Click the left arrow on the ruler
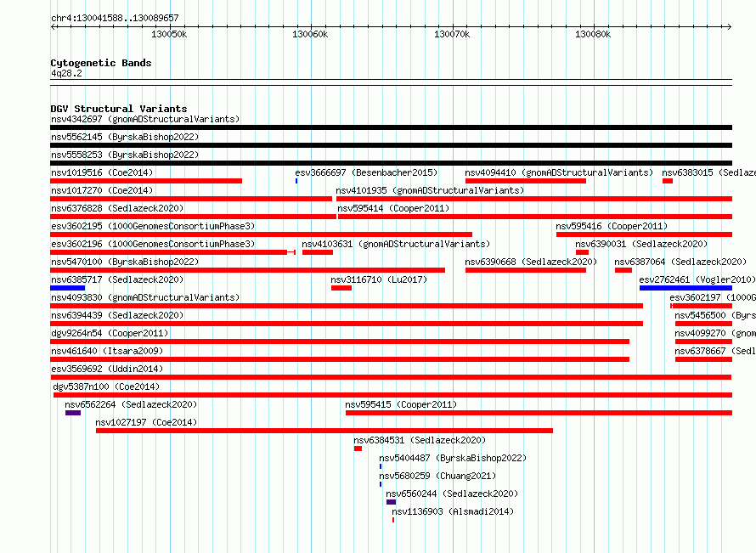 coord(53,26)
